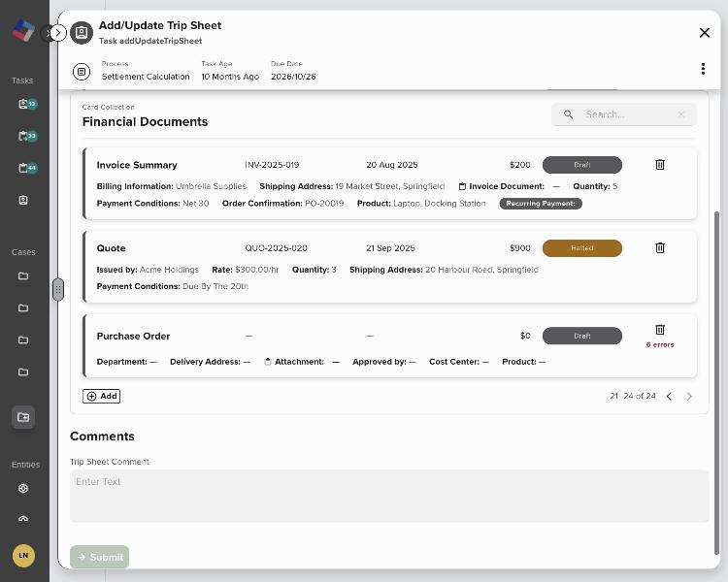Screen dimensions: 728x582
Task: Click the Quote Halted status badge
Action: [x=582, y=248]
